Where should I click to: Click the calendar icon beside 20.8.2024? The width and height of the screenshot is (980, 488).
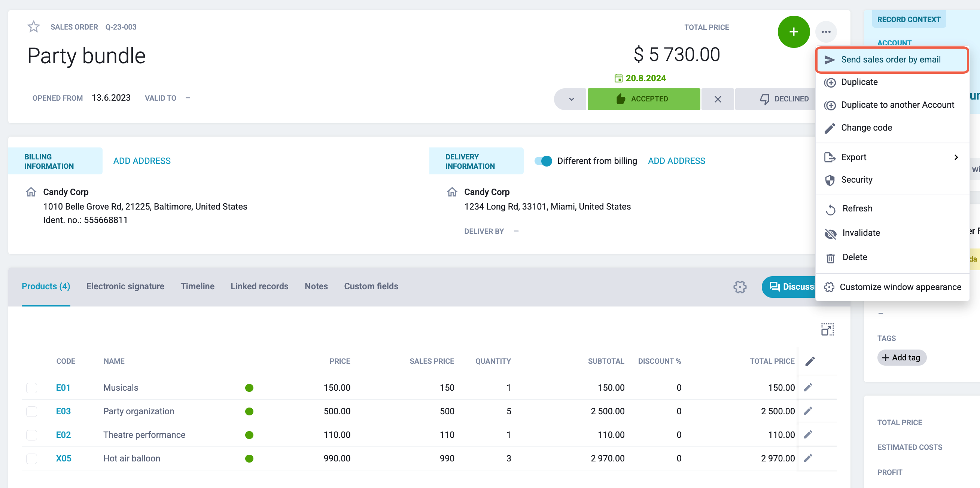tap(618, 78)
